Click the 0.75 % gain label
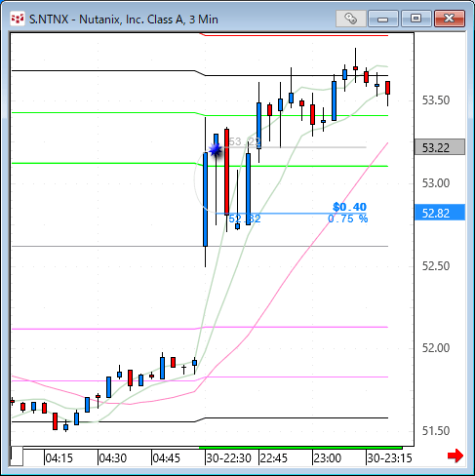 (x=347, y=218)
